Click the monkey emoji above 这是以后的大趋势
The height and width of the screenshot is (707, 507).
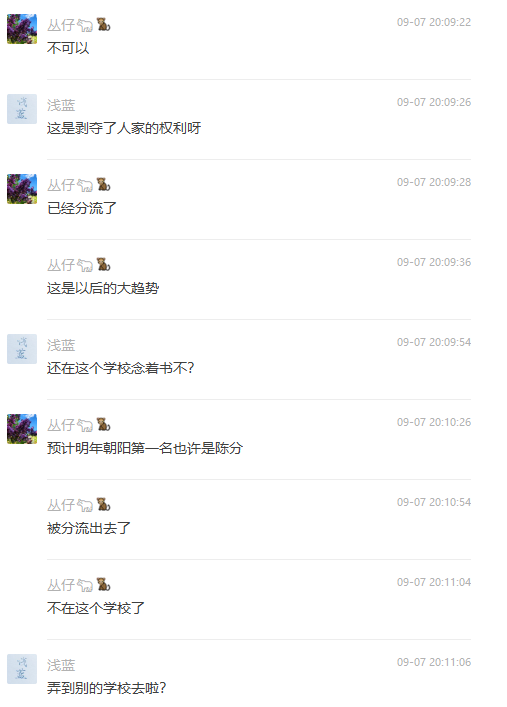tap(104, 265)
